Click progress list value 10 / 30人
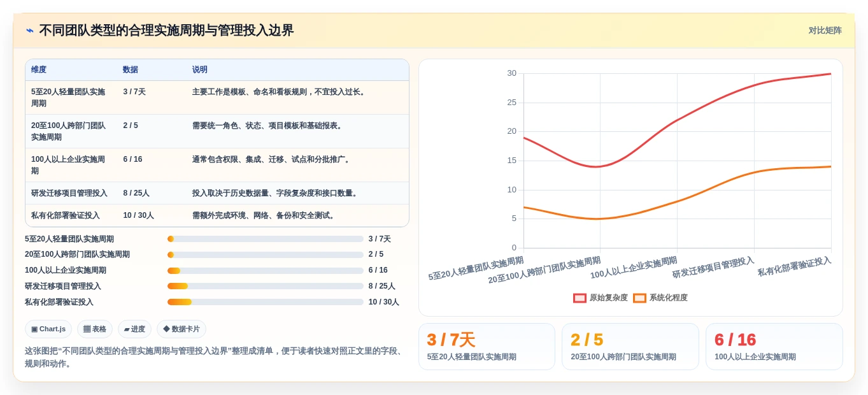868x395 pixels. (384, 302)
